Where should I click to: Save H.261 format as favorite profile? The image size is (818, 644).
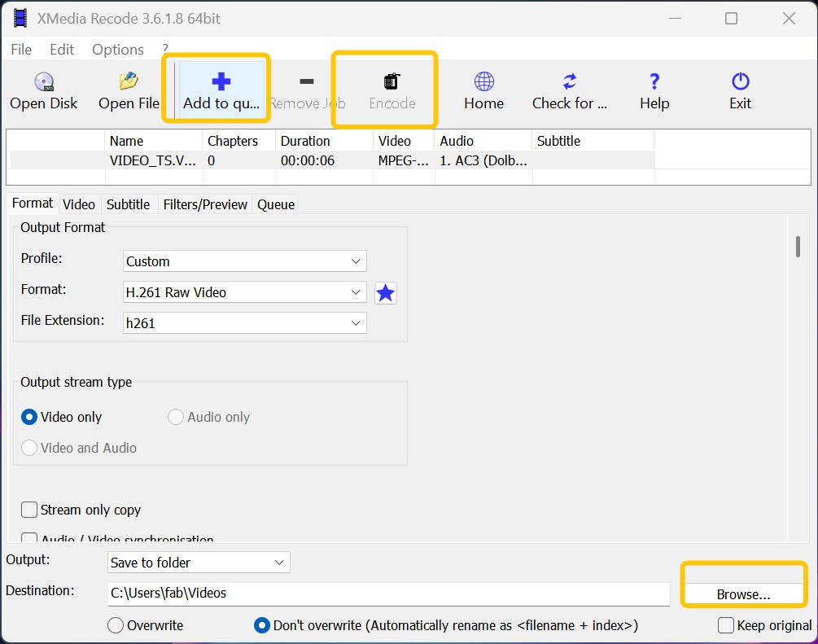point(385,293)
